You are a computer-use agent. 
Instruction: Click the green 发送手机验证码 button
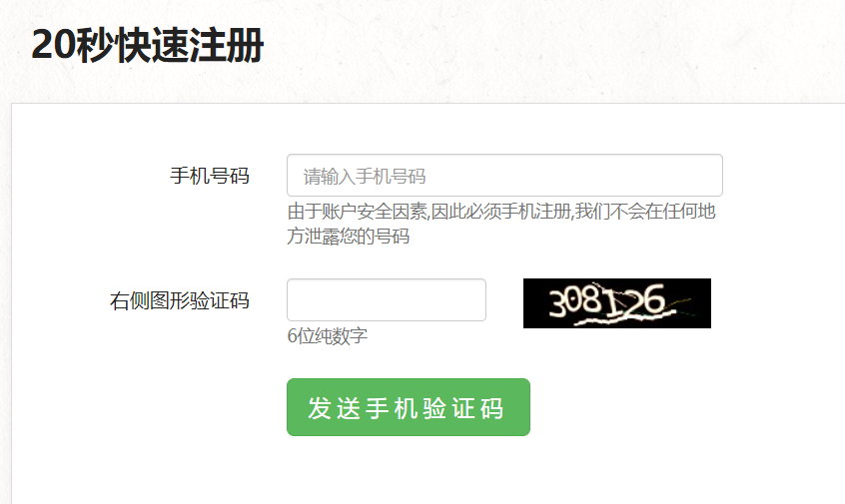click(x=409, y=407)
